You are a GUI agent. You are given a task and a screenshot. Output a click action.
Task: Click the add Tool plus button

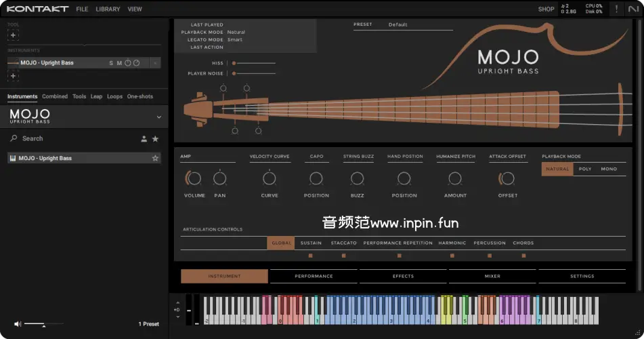click(13, 35)
